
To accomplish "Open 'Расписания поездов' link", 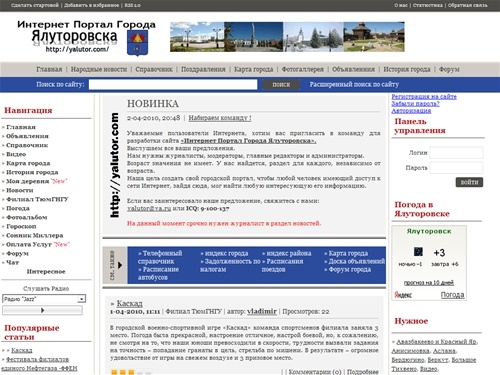I will click(282, 265).
